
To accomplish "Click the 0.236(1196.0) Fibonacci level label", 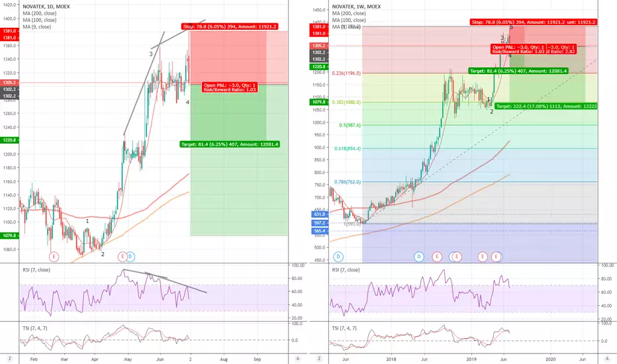I will pyautogui.click(x=346, y=73).
